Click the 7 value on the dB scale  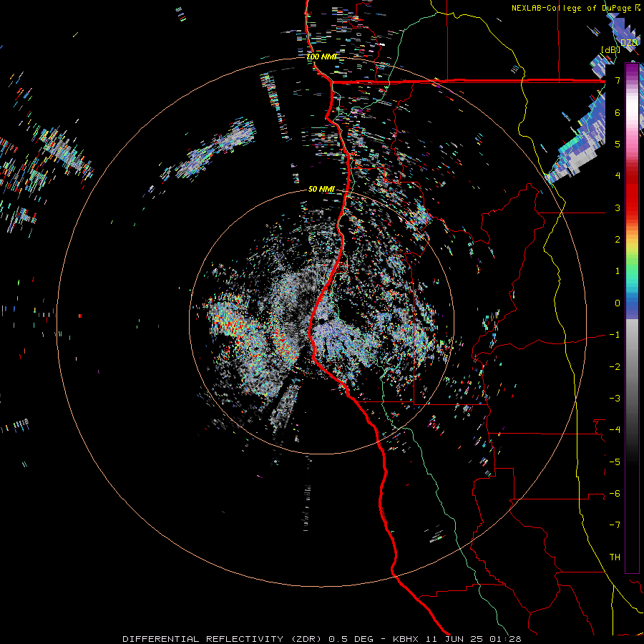click(x=618, y=80)
